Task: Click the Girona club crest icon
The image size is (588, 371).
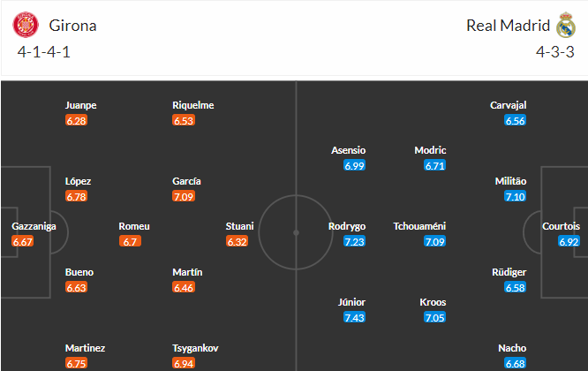Action: [26, 25]
